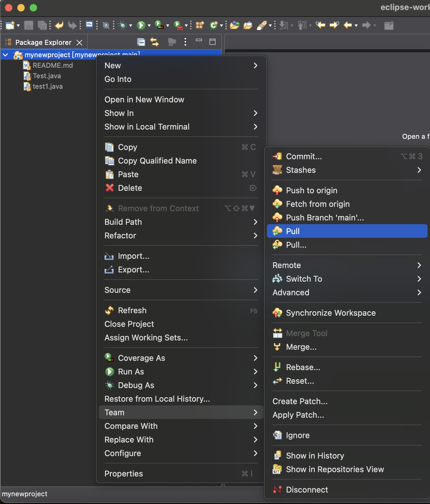This screenshot has width=430, height=504.
Task: Click the Open a Terminal toolbar icon
Action: click(89, 25)
